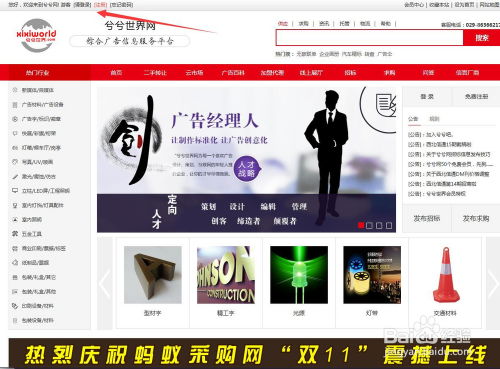
Task: Click the purple 人才战略 badge
Action: tap(247, 169)
